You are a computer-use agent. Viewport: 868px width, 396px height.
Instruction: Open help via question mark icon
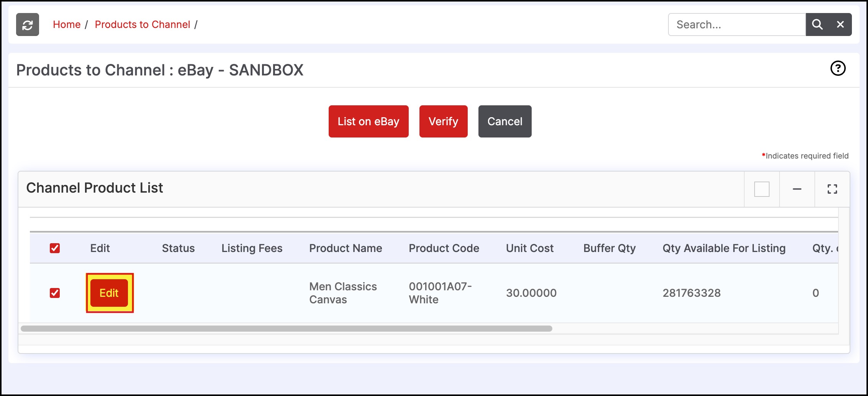[x=838, y=69]
